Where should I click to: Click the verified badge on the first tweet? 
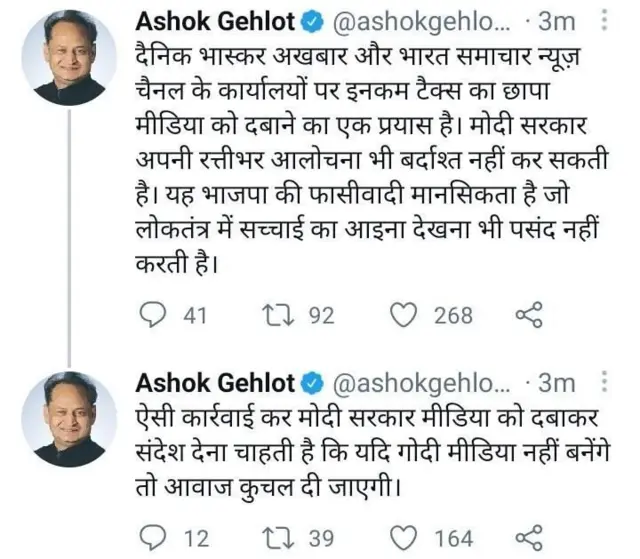(312, 21)
